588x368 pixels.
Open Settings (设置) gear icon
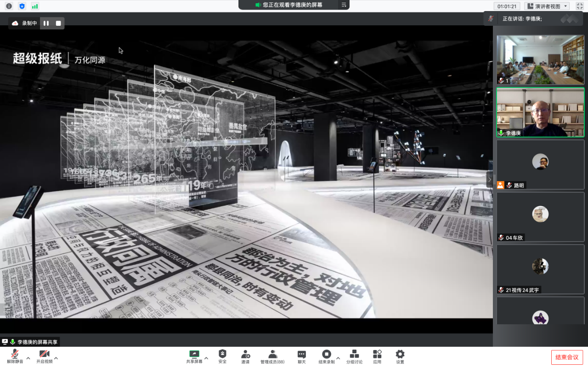click(x=400, y=356)
